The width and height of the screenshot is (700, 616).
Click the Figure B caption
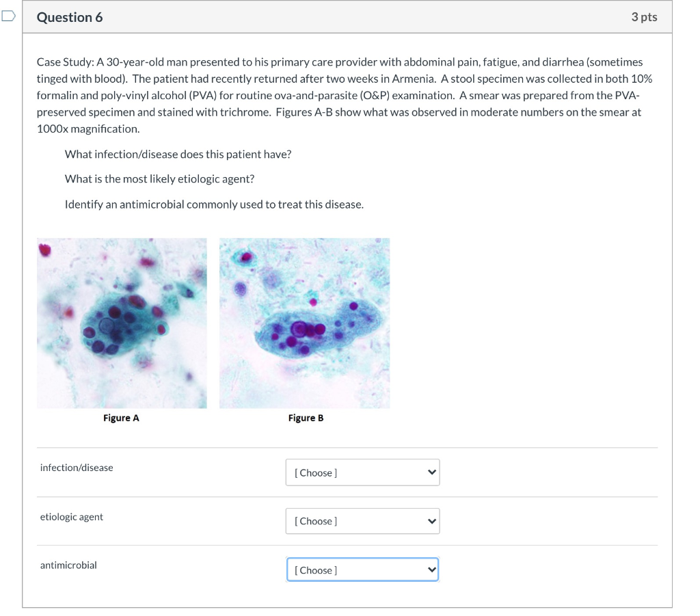click(306, 418)
